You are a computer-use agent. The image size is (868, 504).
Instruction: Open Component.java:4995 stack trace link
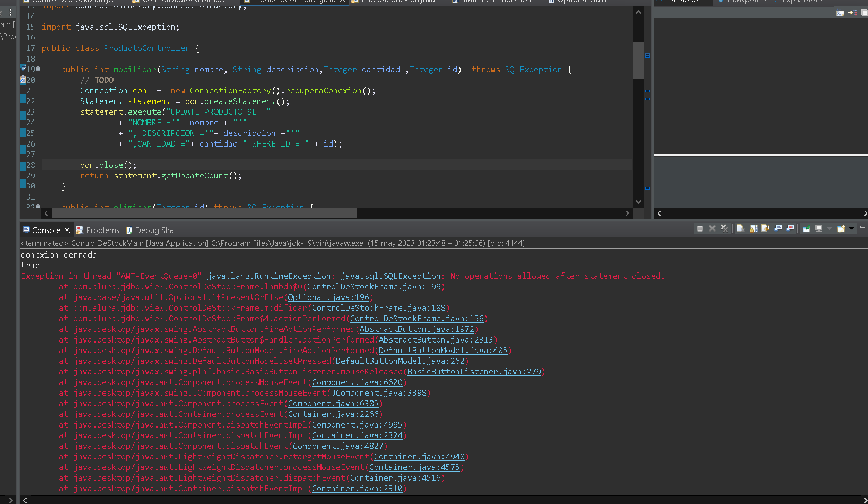(x=357, y=425)
